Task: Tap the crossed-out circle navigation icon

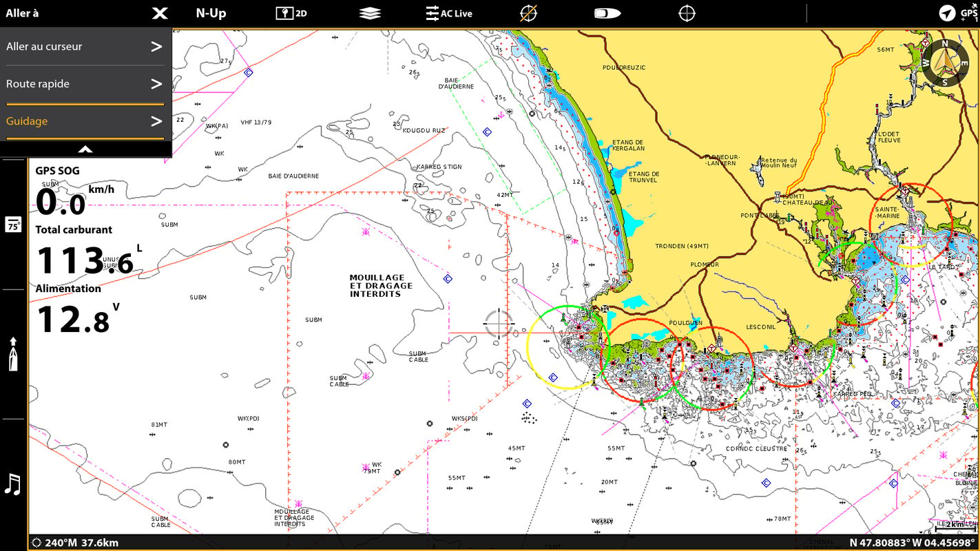Action: tap(528, 13)
